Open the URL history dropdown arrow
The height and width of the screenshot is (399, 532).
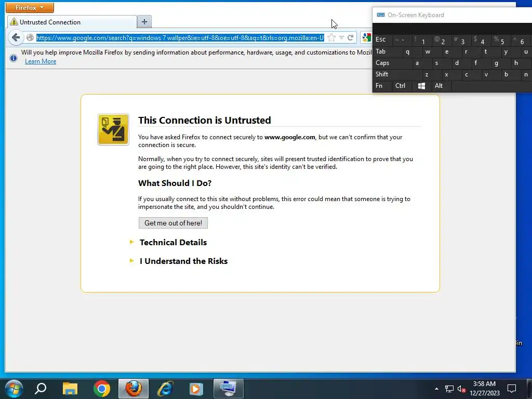[341, 37]
